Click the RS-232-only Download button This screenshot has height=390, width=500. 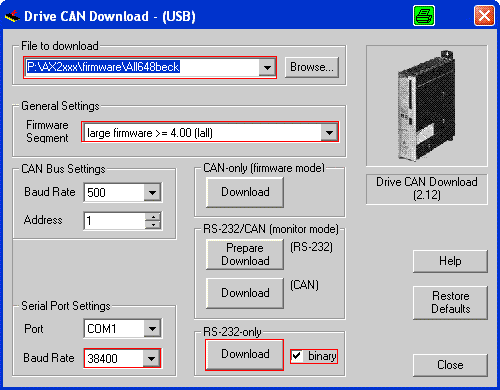pyautogui.click(x=245, y=354)
